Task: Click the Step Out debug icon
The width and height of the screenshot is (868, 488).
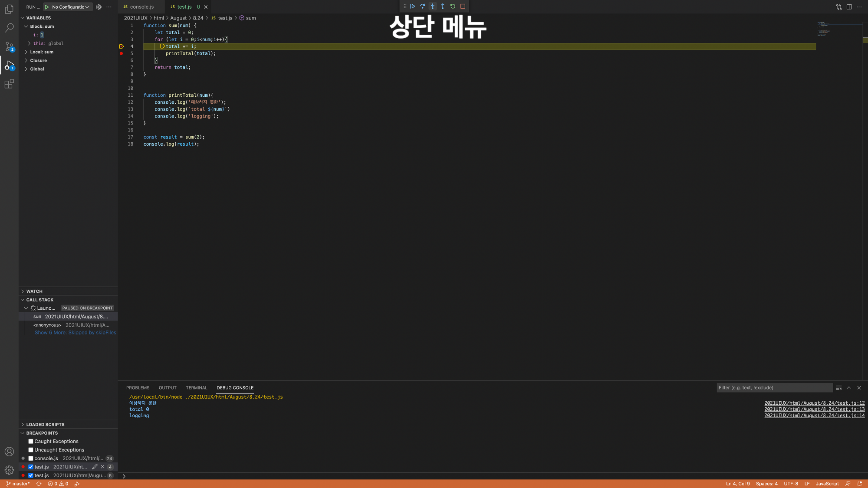Action: [x=443, y=7]
